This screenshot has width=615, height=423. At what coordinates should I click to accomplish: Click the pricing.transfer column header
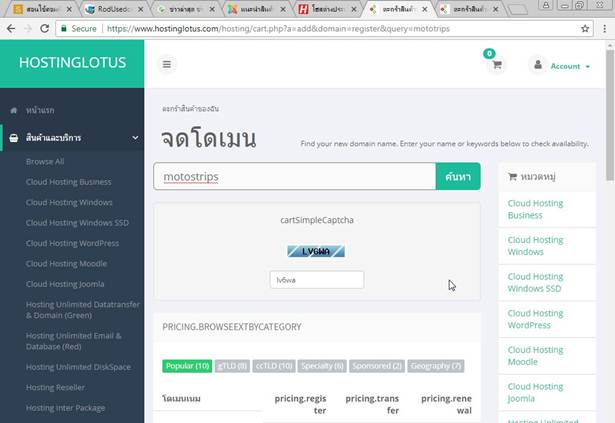[x=372, y=405]
